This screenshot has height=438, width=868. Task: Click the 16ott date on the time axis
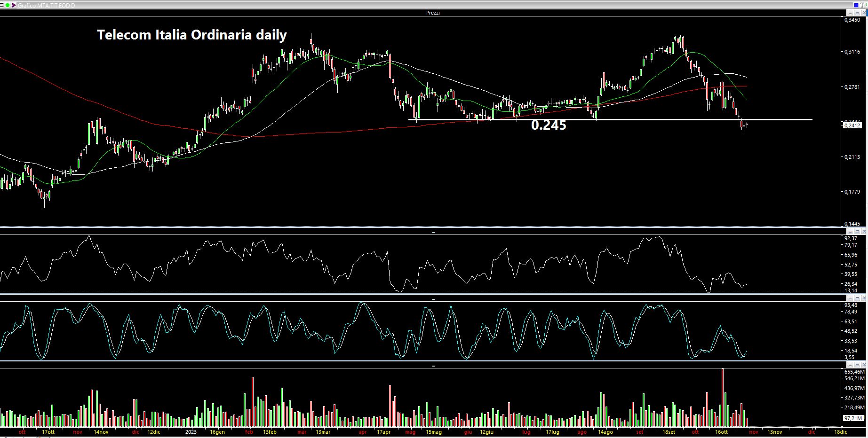click(x=721, y=432)
